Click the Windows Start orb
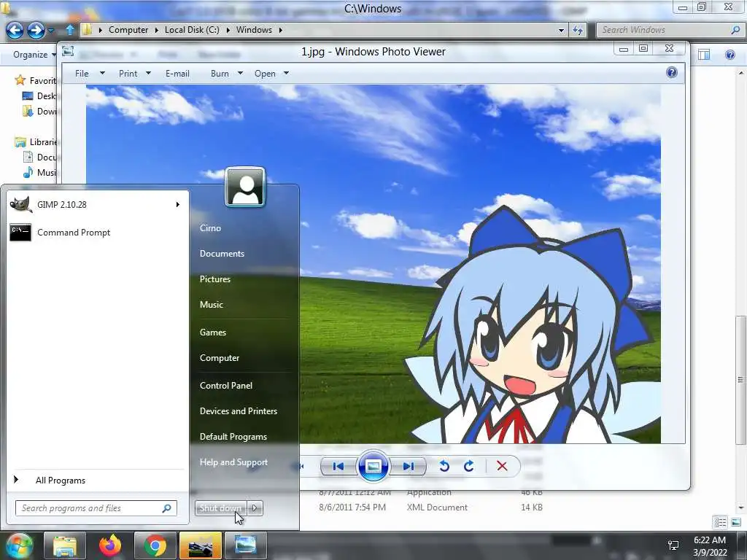 tap(18, 545)
